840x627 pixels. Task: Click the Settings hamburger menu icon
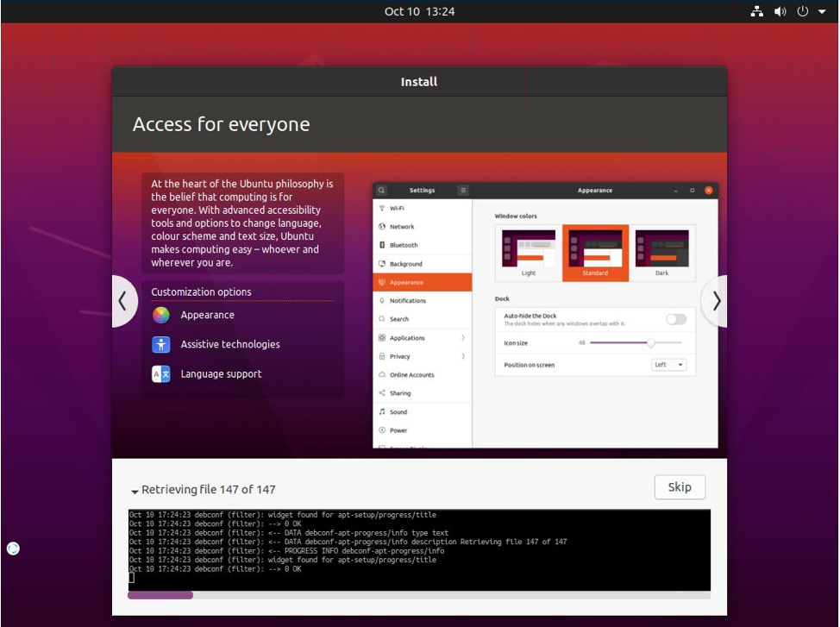click(x=463, y=191)
